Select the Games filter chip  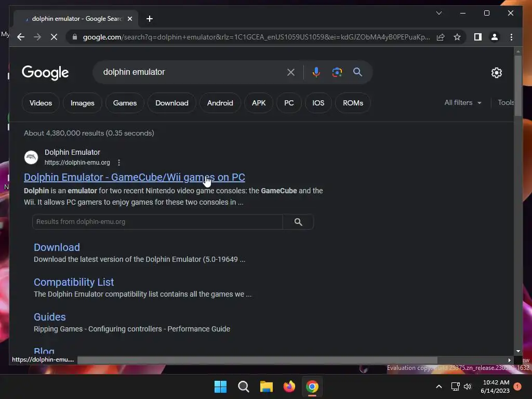click(x=125, y=103)
